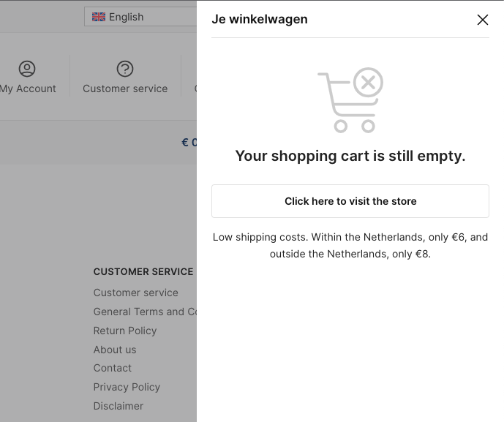
Task: Click the low shipping costs notice text
Action: (x=350, y=246)
